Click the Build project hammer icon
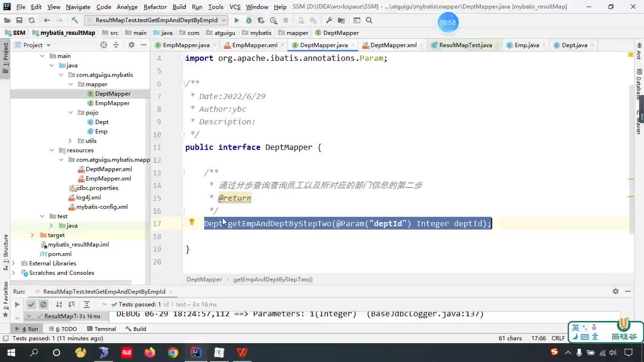 click(74, 20)
